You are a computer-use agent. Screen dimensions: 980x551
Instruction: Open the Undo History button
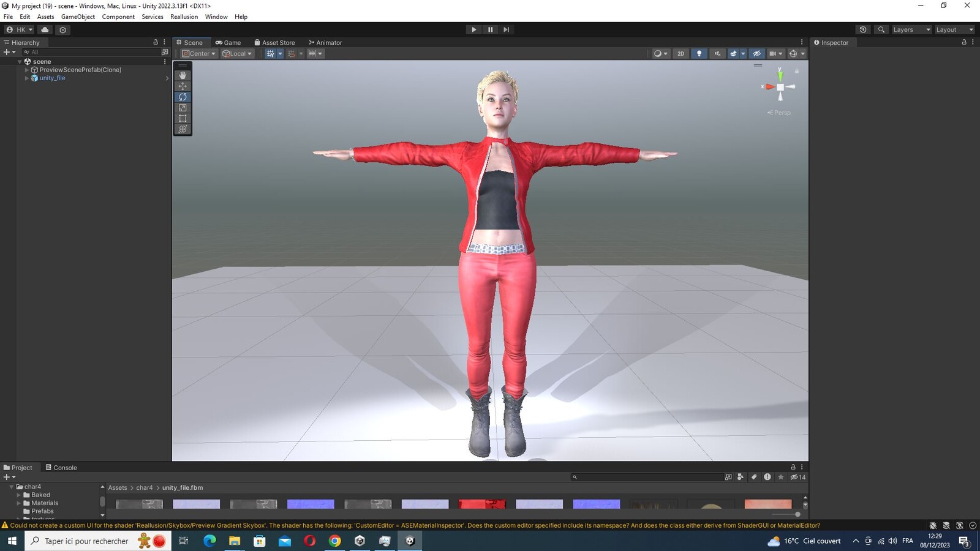863,29
